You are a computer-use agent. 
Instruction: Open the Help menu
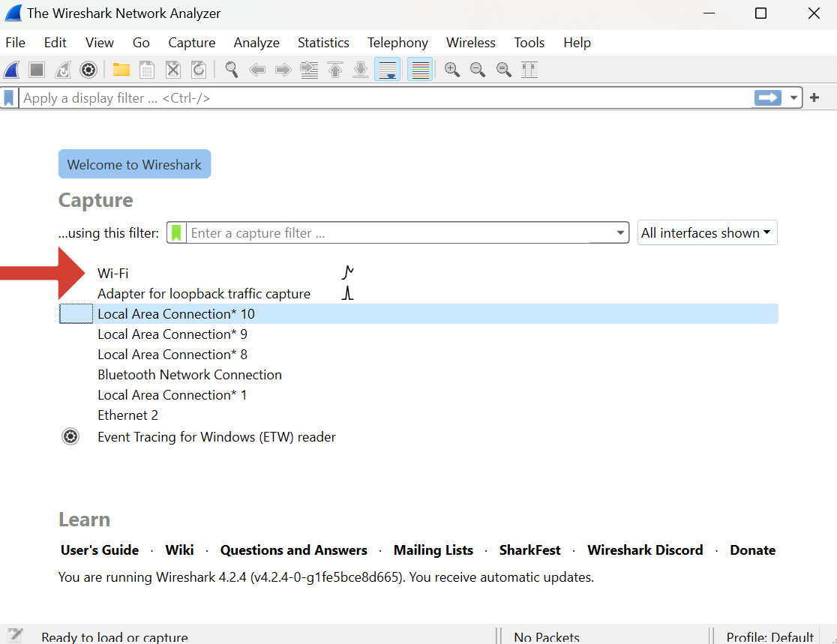(x=577, y=43)
